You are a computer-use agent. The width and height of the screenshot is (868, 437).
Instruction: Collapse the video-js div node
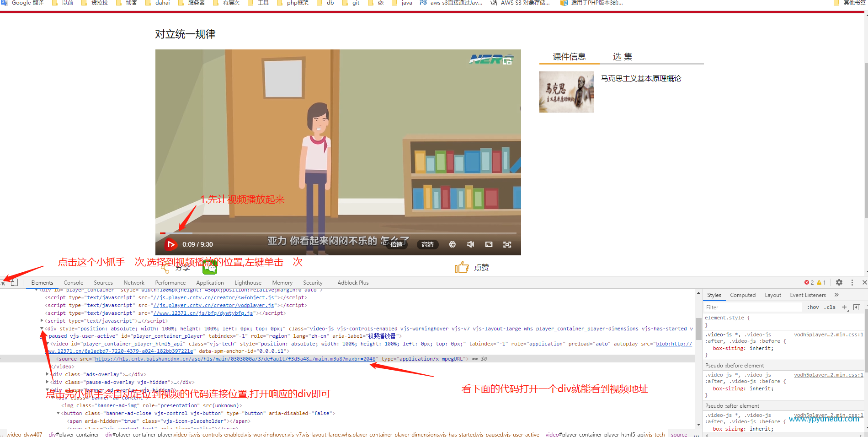coord(42,329)
